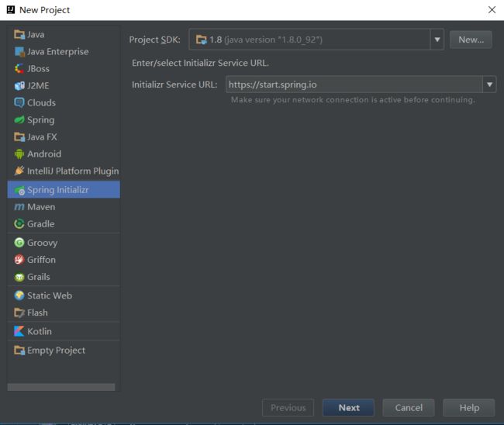
Task: Choose Java FX from the list
Action: [64, 136]
